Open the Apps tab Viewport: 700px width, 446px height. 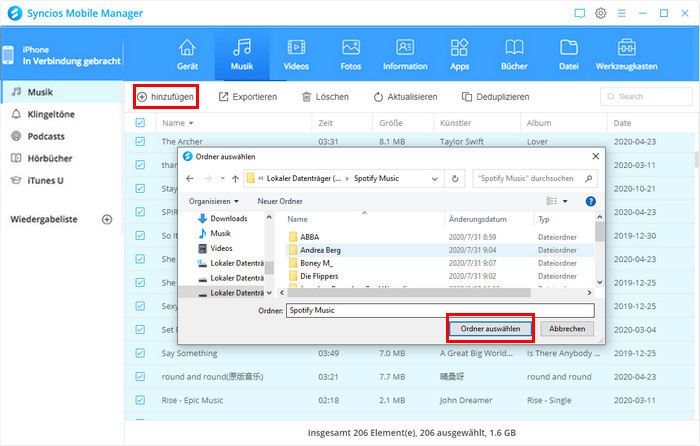(459, 55)
